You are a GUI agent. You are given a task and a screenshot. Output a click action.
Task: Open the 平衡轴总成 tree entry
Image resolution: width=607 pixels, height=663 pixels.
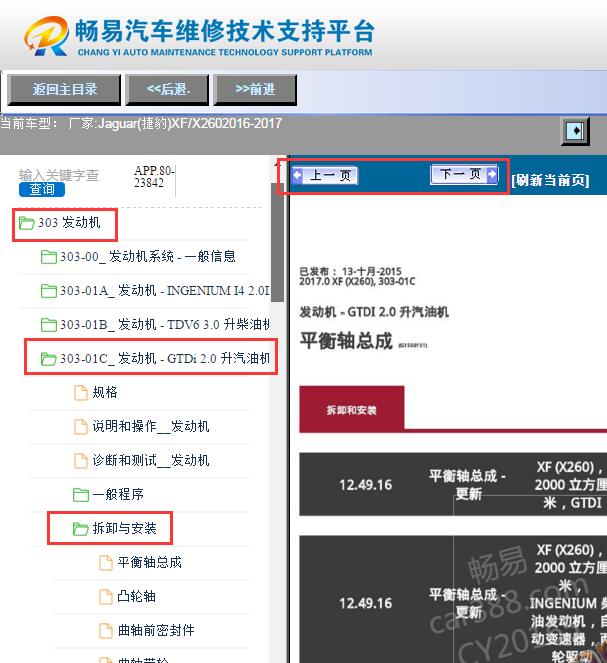pyautogui.click(x=150, y=562)
